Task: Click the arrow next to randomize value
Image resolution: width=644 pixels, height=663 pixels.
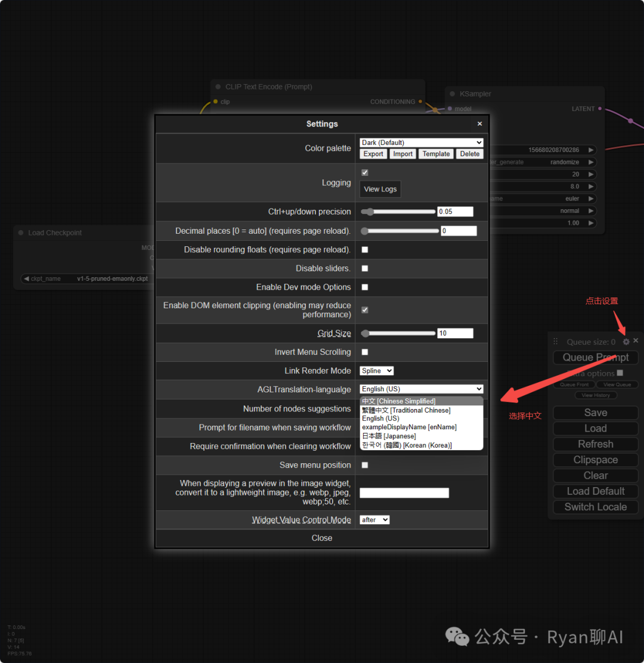Action: [x=591, y=162]
